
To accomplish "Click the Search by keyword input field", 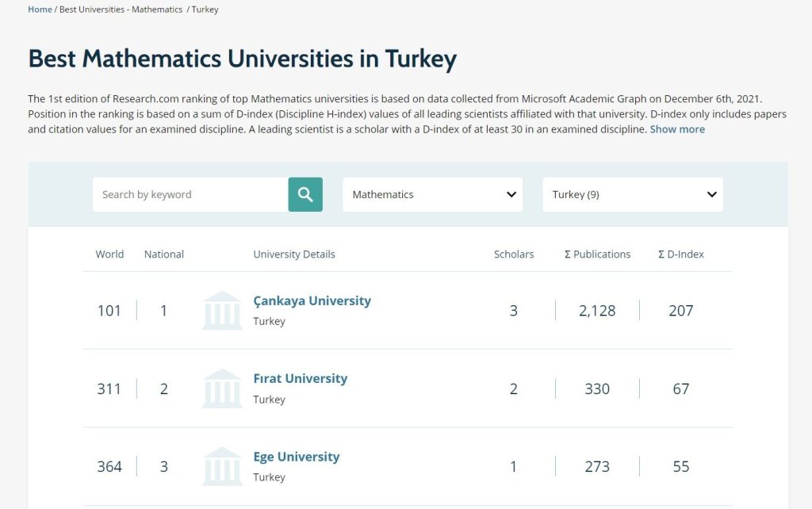I will click(190, 193).
